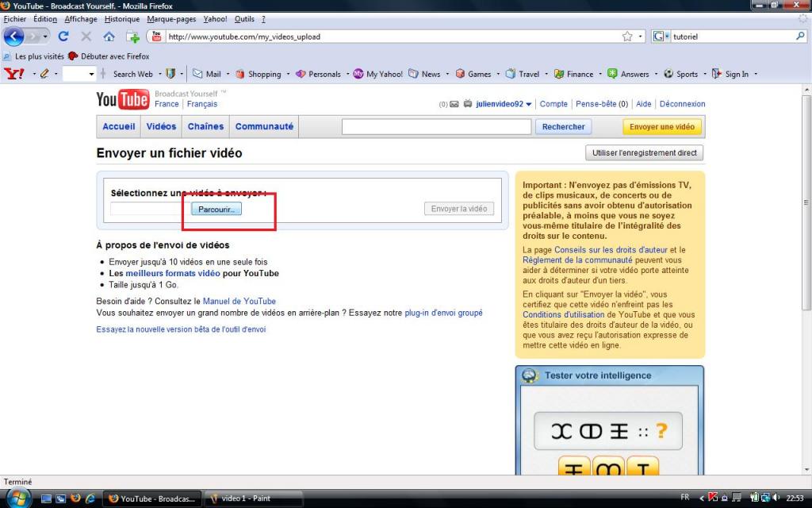Open Travel on the Yahoo toolbar
This screenshot has height=508, width=812.
coord(523,74)
